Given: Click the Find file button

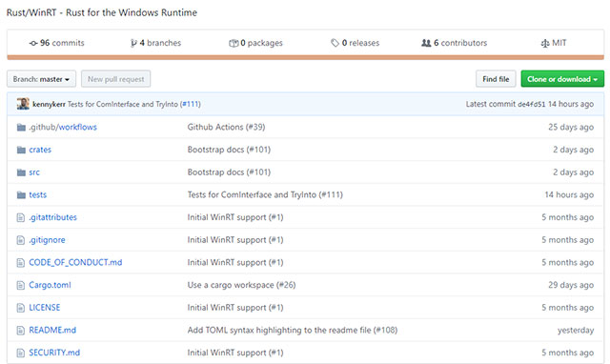Looking at the screenshot, I should click(496, 79).
